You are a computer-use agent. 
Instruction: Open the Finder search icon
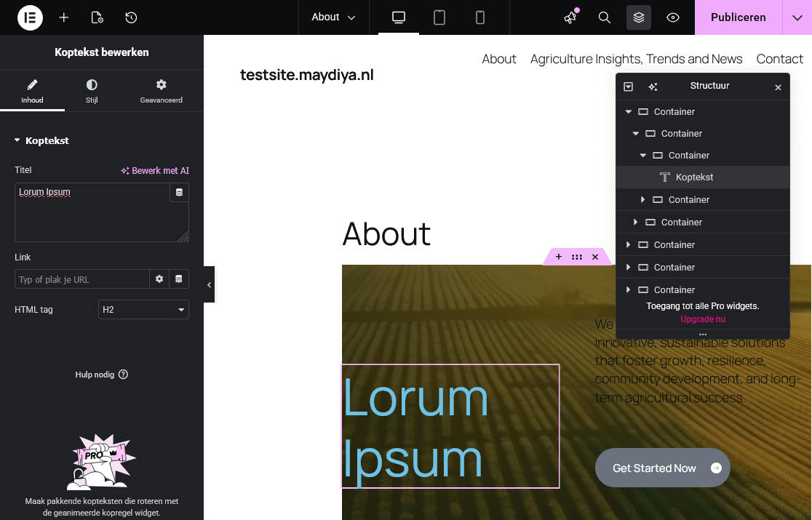605,17
